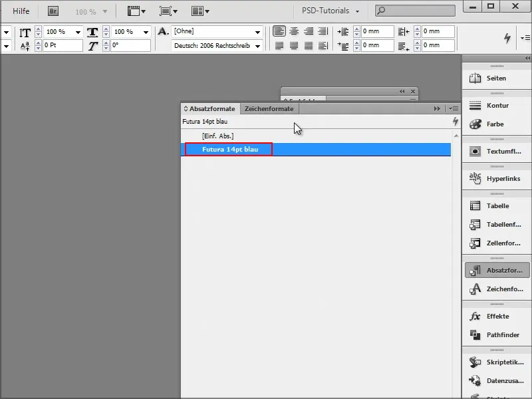Justify with last line centered
Viewport: 532px width, 399px height.
coord(294,45)
